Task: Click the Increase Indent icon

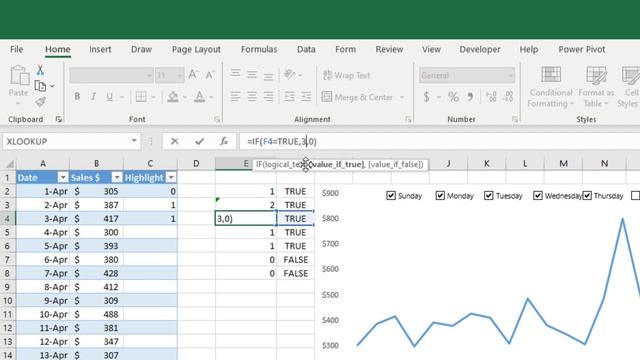Action: click(306, 97)
